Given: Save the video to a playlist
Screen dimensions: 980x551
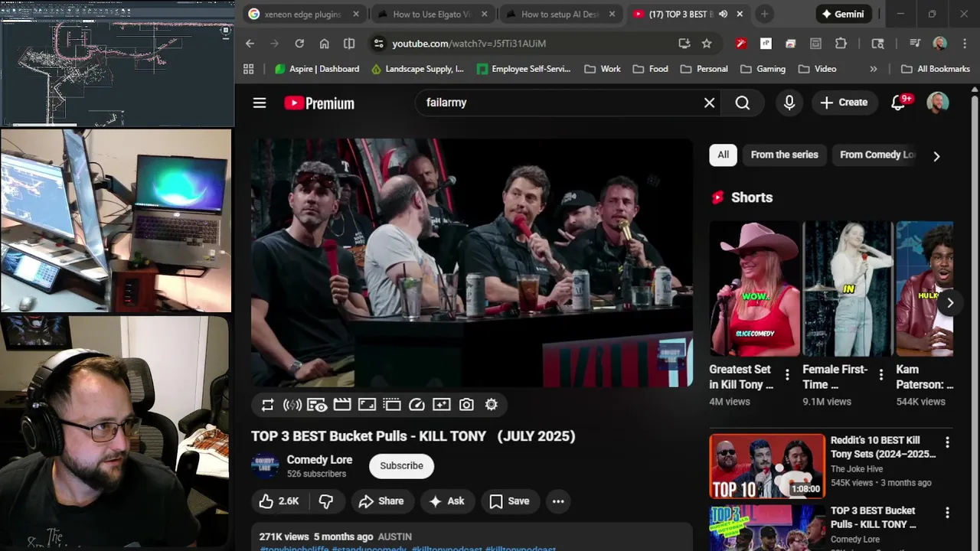Looking at the screenshot, I should 509,501.
